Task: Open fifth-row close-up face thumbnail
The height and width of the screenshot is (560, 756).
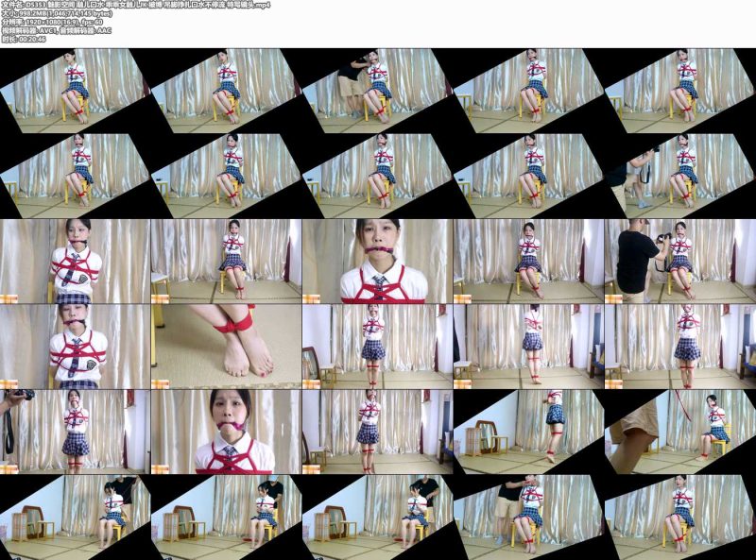Action: [227, 432]
